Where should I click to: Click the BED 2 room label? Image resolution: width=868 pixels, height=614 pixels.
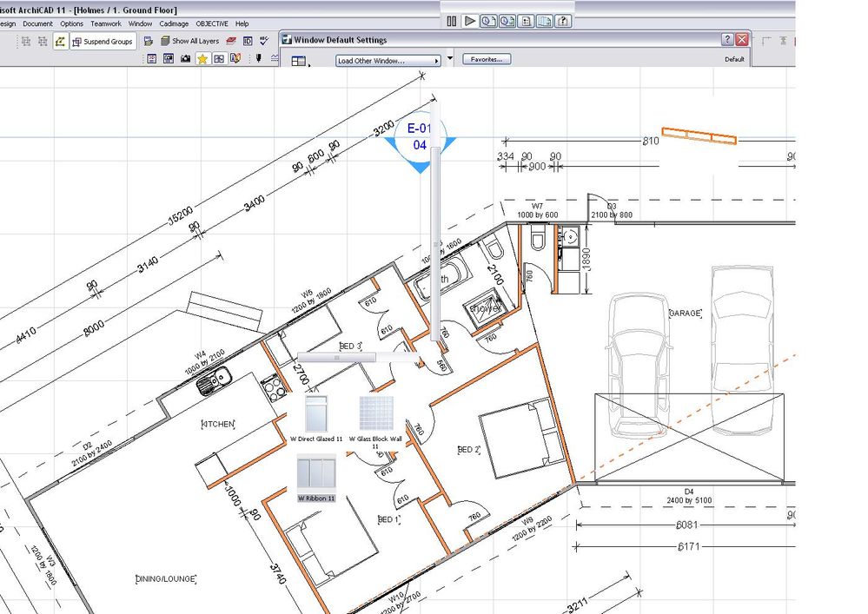pyautogui.click(x=468, y=450)
